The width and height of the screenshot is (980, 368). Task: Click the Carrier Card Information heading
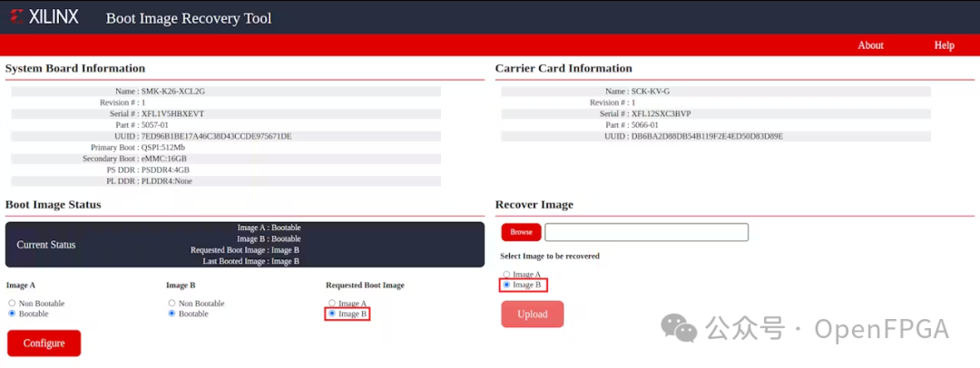[563, 68]
